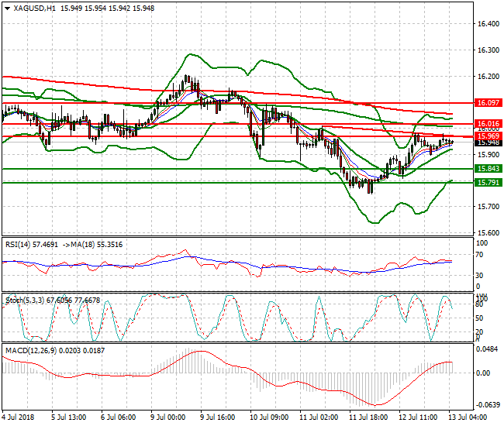
Task: Click the black 15.948 current price label
Action: [x=488, y=143]
